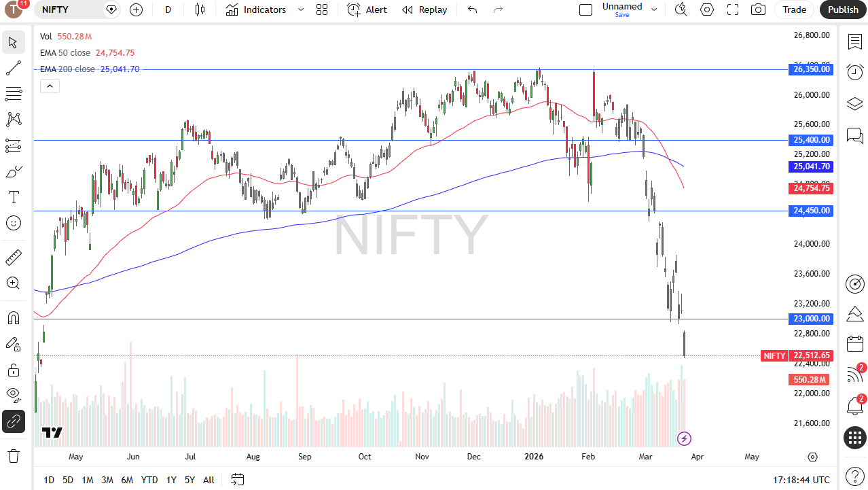Hide all drawings with eye icon
The height and width of the screenshot is (490, 868).
(x=14, y=394)
